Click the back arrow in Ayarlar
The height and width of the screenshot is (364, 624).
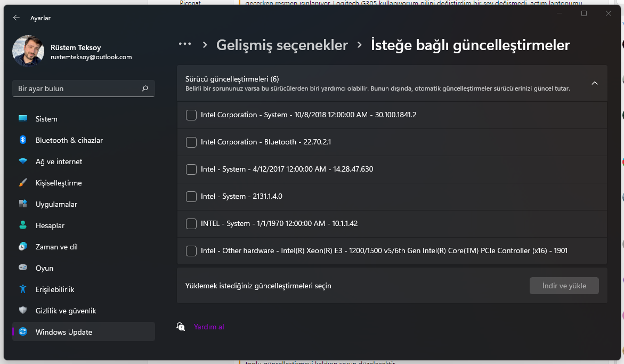click(17, 18)
